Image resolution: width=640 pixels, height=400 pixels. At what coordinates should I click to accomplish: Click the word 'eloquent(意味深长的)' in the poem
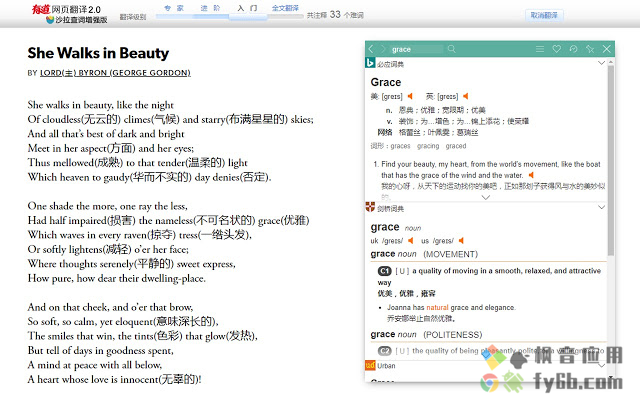coord(166,322)
